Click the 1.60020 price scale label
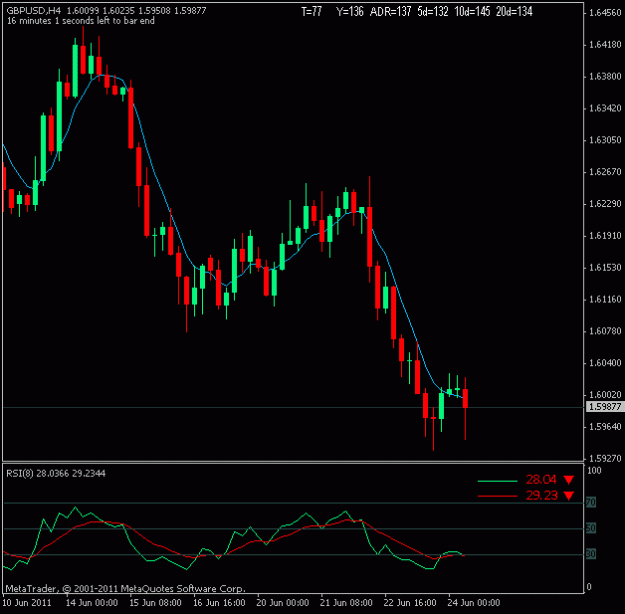This screenshot has width=625, height=614. [x=605, y=395]
